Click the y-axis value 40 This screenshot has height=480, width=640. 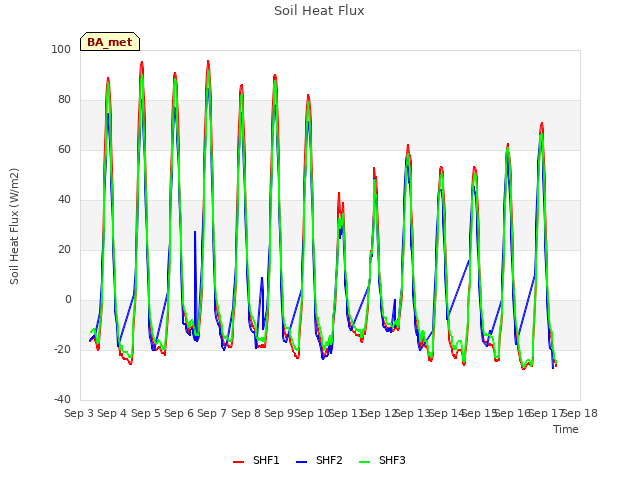tap(64, 200)
